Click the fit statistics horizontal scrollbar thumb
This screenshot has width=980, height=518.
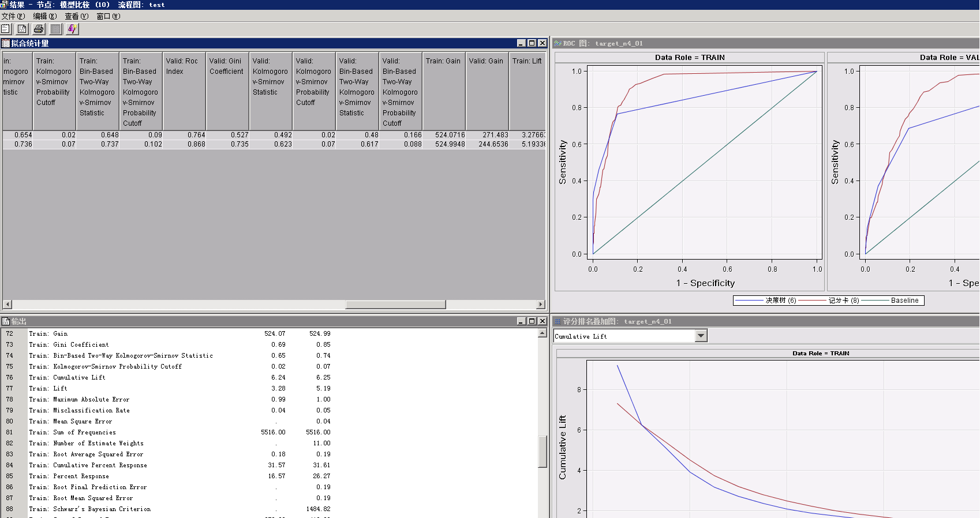[395, 305]
